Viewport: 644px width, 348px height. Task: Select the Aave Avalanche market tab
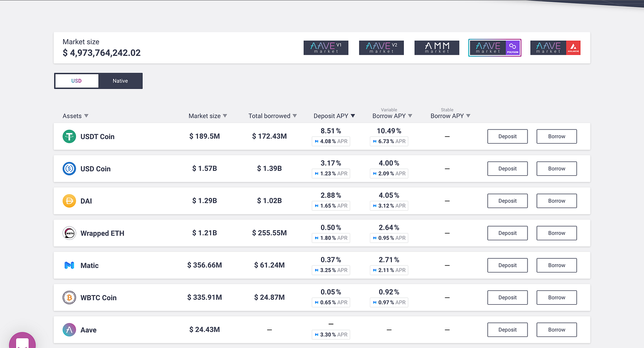click(x=555, y=48)
